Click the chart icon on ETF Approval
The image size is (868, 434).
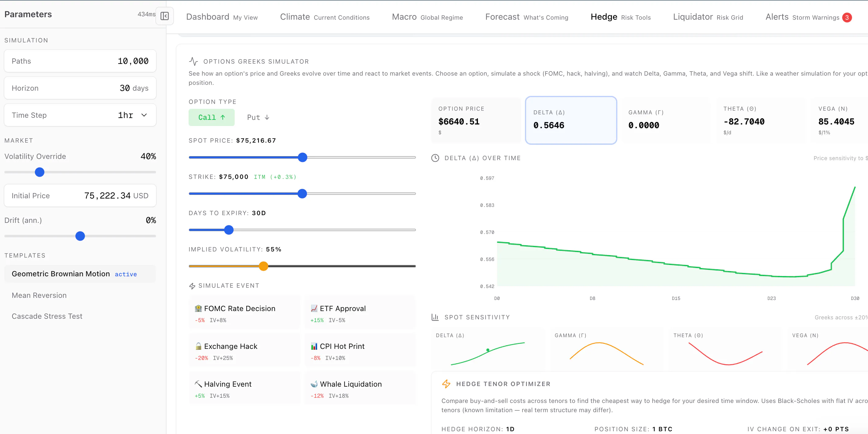[314, 308]
